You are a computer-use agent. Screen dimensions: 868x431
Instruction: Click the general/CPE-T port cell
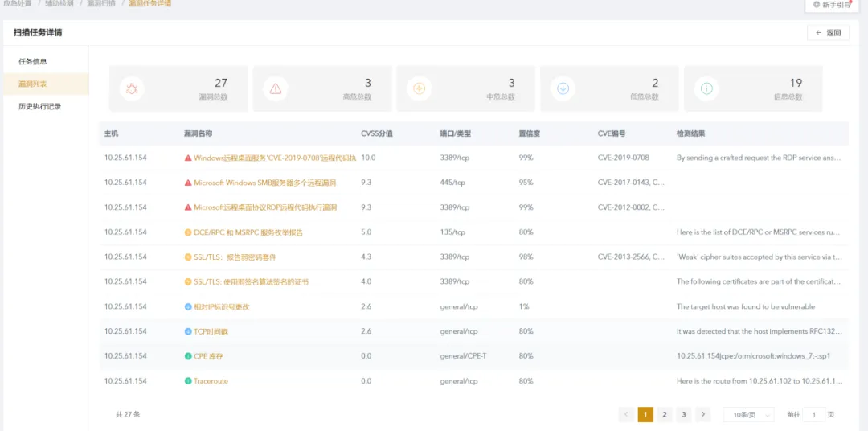click(x=463, y=356)
